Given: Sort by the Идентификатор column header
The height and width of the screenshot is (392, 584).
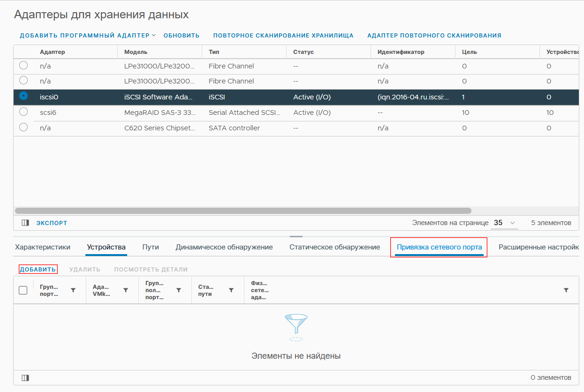Looking at the screenshot, I should pos(401,52).
